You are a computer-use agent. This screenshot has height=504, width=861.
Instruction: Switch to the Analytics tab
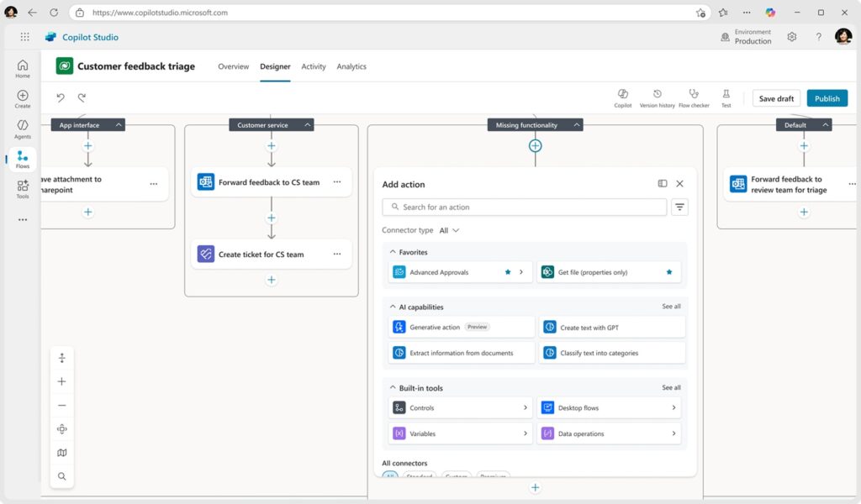click(x=351, y=66)
